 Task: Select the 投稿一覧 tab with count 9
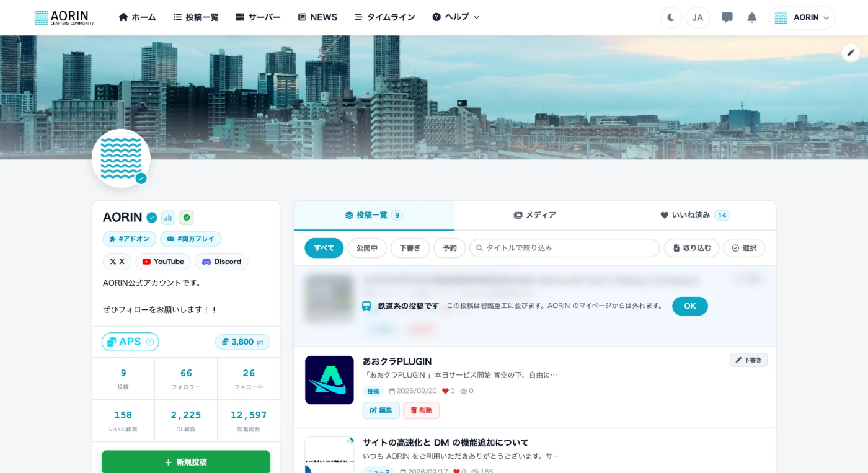coord(374,215)
